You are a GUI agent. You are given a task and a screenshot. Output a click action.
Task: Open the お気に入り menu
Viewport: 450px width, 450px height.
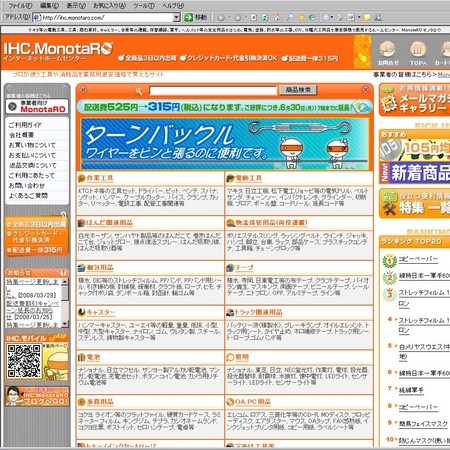(109, 6)
